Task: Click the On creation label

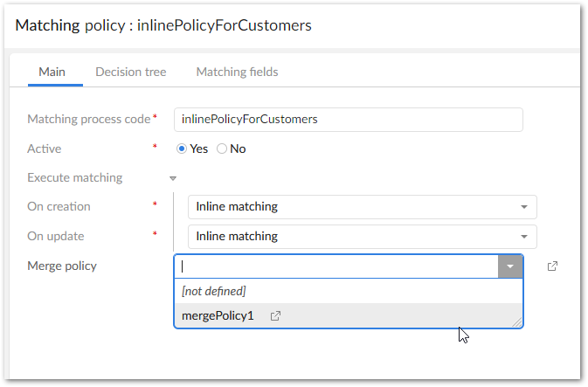Action: click(59, 207)
